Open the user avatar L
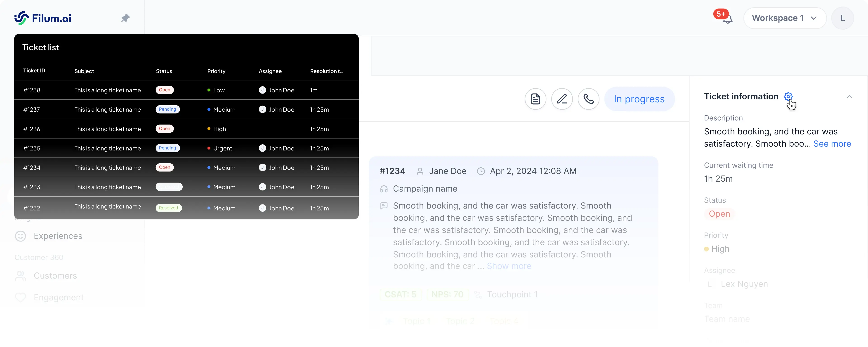 [x=842, y=18]
